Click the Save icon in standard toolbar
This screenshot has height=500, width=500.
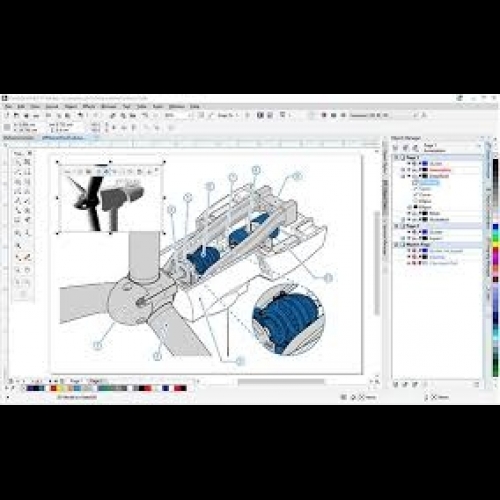tap(26, 115)
